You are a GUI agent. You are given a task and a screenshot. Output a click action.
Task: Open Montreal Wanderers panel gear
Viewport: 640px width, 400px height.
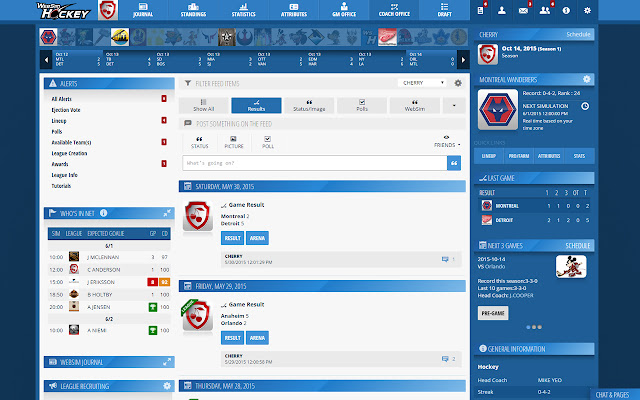(x=587, y=79)
